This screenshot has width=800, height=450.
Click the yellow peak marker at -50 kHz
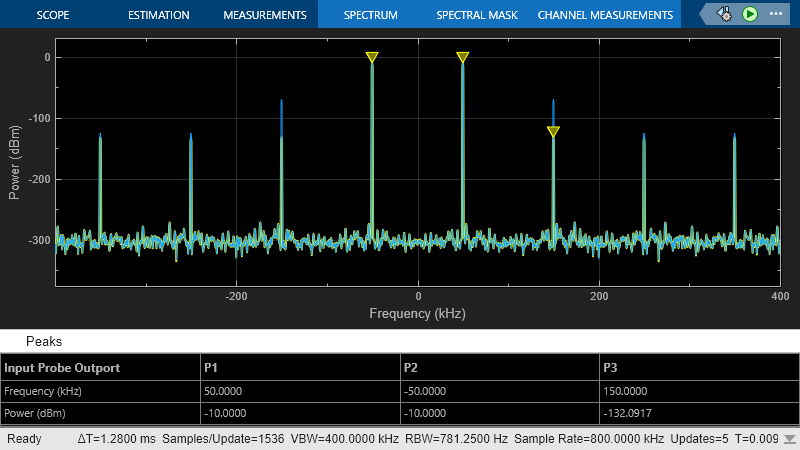click(372, 58)
